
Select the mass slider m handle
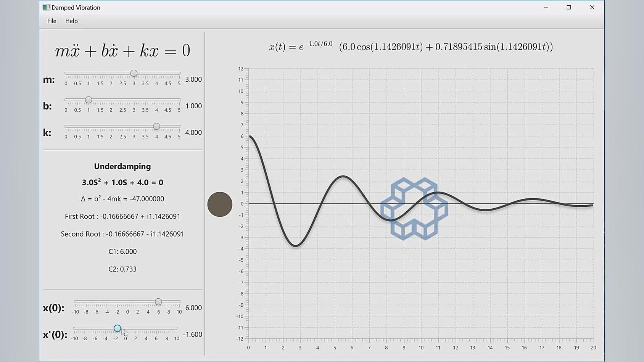tap(134, 74)
